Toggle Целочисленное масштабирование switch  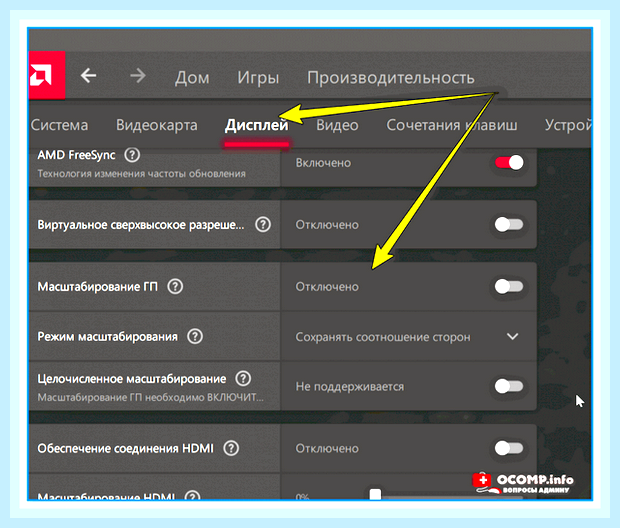coord(509,386)
